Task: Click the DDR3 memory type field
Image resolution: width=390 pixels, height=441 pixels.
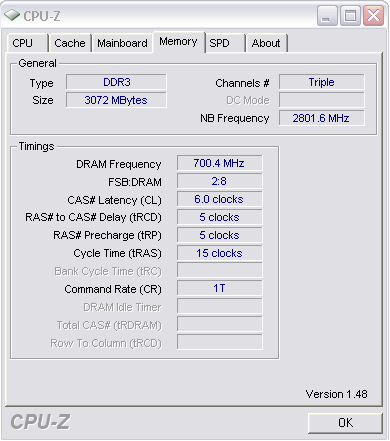Action: pyautogui.click(x=116, y=82)
